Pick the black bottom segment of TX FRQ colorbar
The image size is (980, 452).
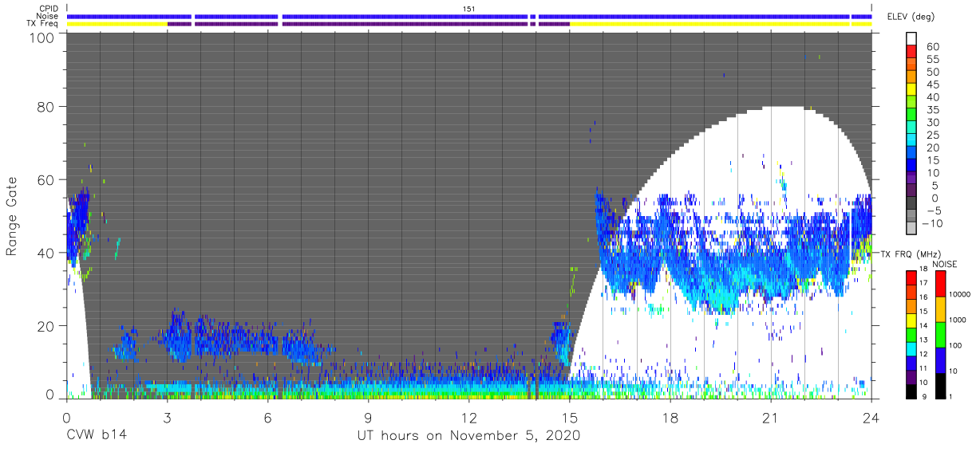[912, 391]
